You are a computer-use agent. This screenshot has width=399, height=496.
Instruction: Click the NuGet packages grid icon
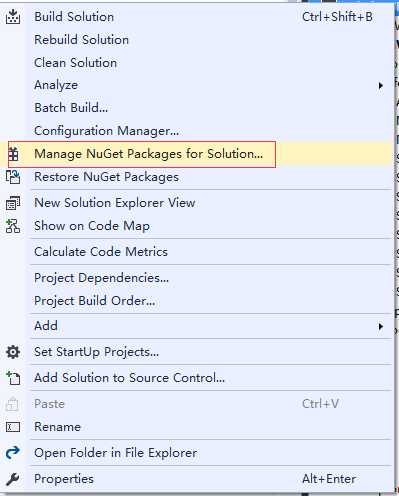(x=13, y=154)
